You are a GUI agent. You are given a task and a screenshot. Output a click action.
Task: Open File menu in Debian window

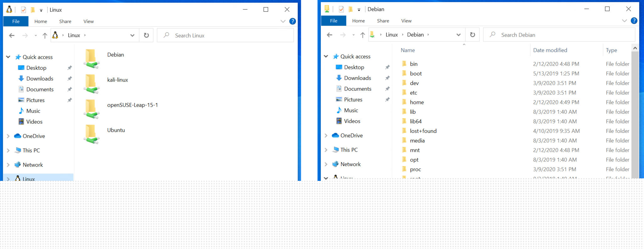(x=334, y=21)
